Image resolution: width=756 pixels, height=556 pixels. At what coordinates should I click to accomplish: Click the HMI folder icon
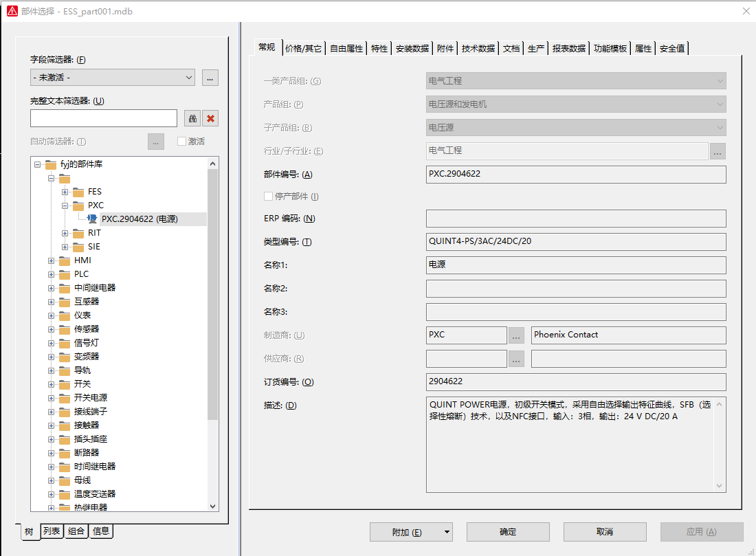click(x=65, y=260)
